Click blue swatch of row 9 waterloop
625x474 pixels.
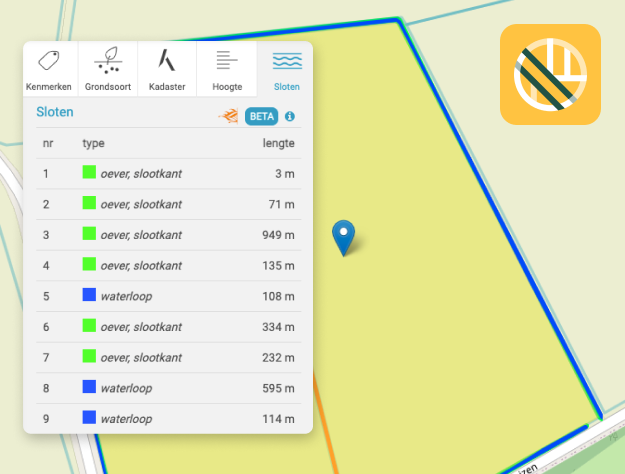(x=89, y=418)
